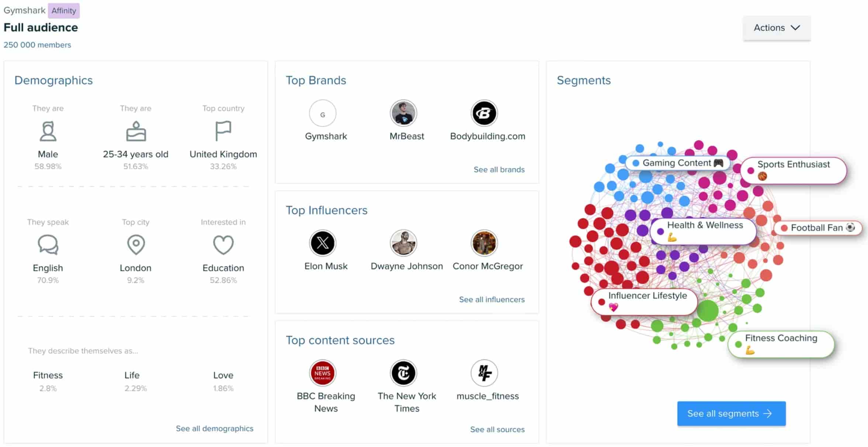Select The New York Times icon
The width and height of the screenshot is (868, 447).
click(x=403, y=373)
